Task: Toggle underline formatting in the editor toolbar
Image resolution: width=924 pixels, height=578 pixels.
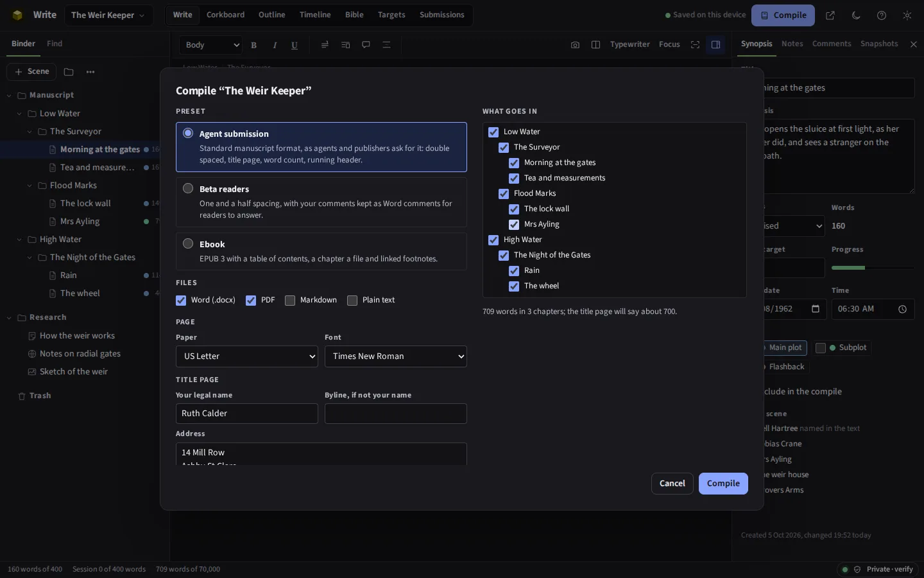Action: click(x=295, y=45)
